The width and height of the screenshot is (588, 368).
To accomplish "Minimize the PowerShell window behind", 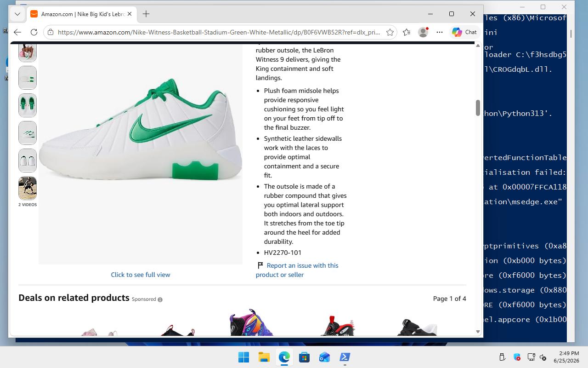I will point(523,7).
